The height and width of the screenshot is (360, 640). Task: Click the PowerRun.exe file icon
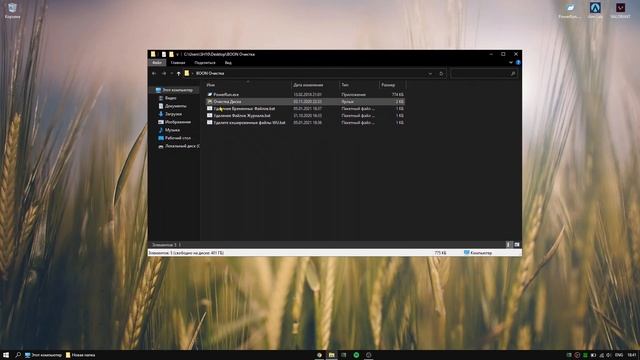(209, 95)
